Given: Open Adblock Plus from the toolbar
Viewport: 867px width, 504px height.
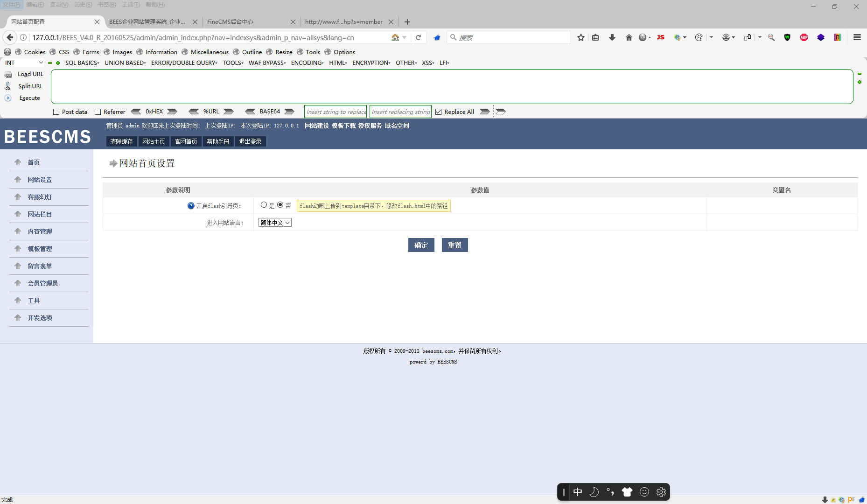Looking at the screenshot, I should (x=804, y=37).
